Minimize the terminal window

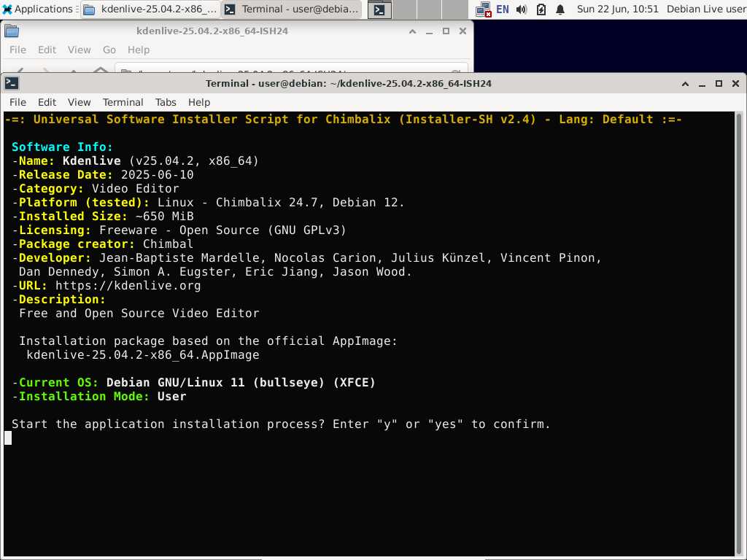click(702, 84)
